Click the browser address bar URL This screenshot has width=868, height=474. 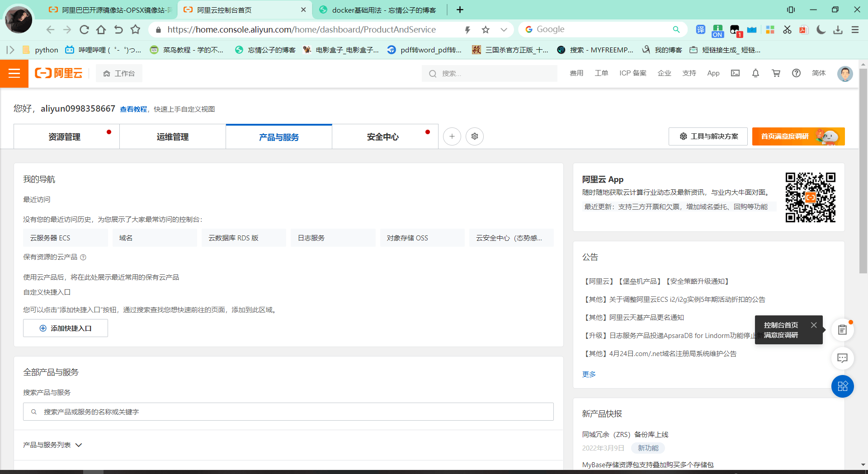click(x=302, y=30)
